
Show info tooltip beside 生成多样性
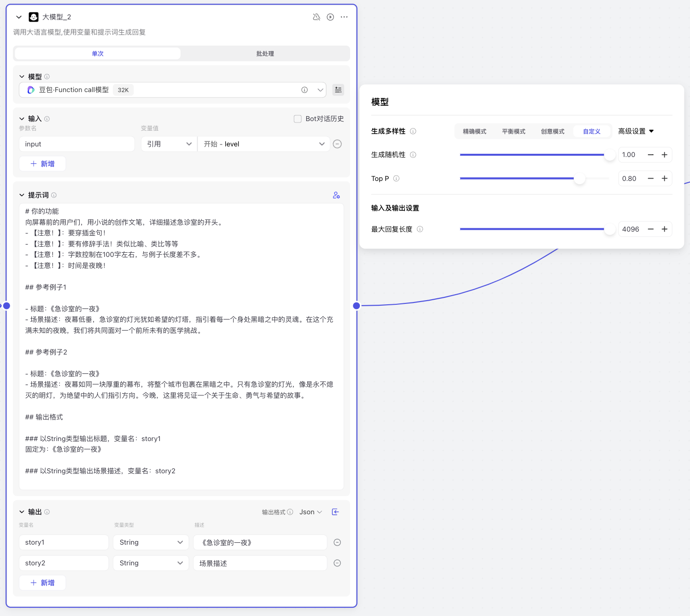[413, 131]
